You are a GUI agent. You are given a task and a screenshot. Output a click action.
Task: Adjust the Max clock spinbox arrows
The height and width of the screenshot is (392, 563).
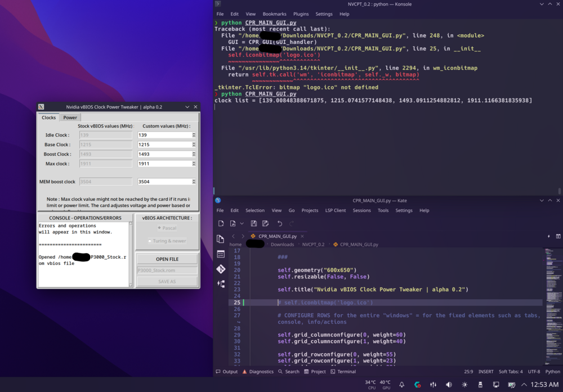click(194, 164)
